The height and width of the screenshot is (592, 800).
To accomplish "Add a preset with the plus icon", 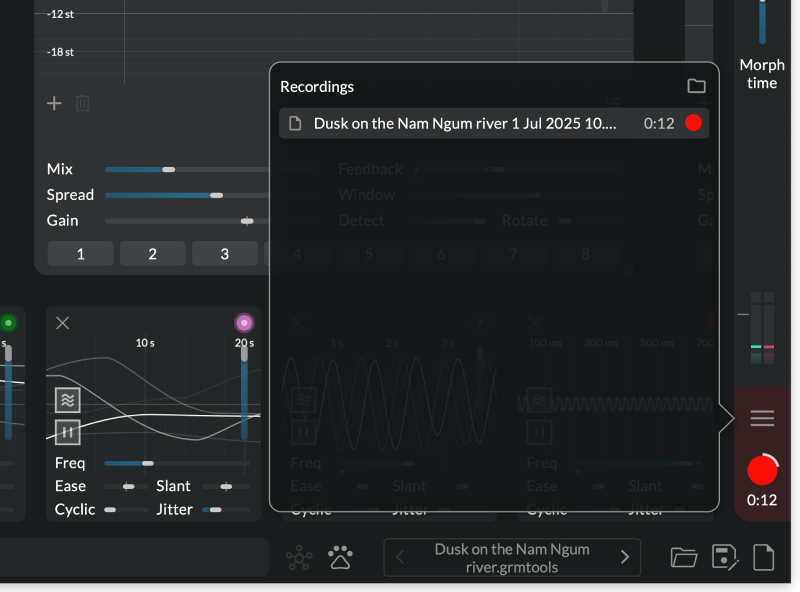I will click(53, 103).
